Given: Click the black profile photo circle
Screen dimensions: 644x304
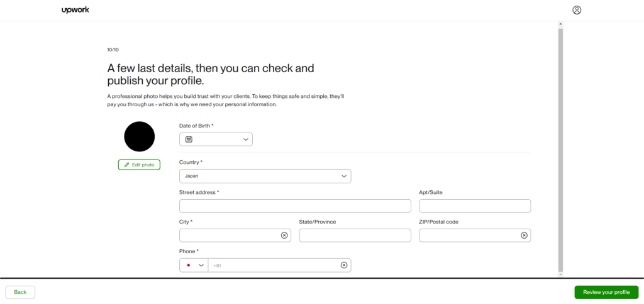Looking at the screenshot, I should pos(139,137).
